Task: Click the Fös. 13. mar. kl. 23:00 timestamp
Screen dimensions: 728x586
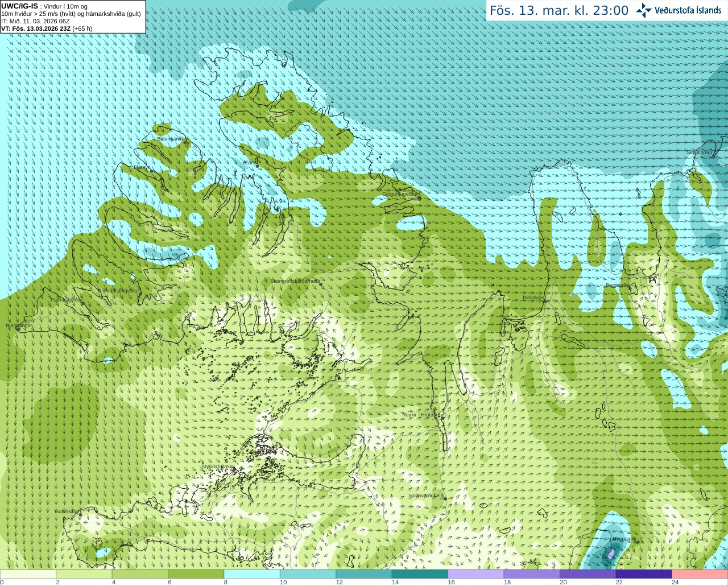Action: (559, 11)
